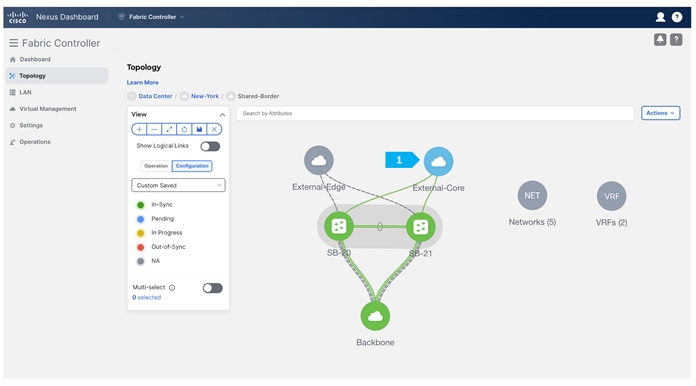Switch to Configuration view mode
This screenshot has width=696, height=386.
coord(192,166)
